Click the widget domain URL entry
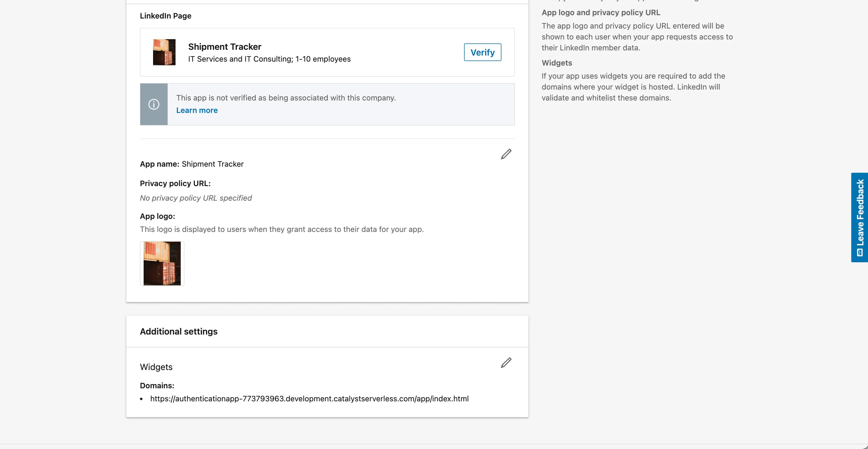Image resolution: width=868 pixels, height=449 pixels. 309,399
